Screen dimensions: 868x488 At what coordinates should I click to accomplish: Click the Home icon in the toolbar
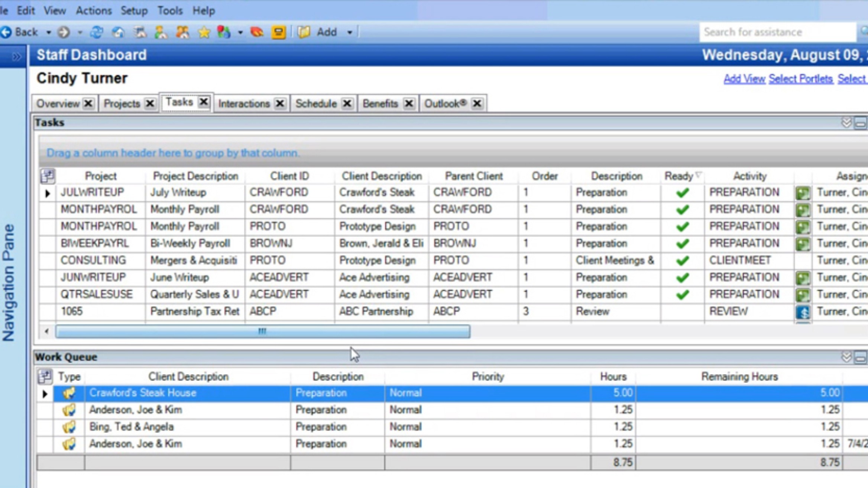point(119,32)
